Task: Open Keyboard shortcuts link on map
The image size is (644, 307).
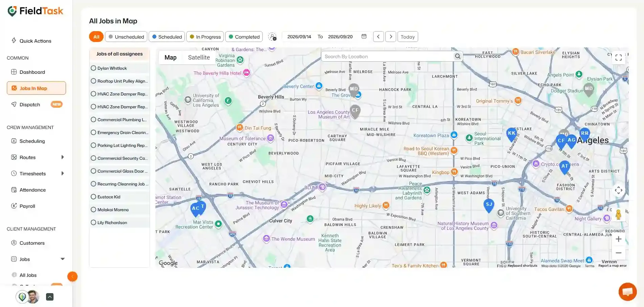Action: tap(522, 266)
